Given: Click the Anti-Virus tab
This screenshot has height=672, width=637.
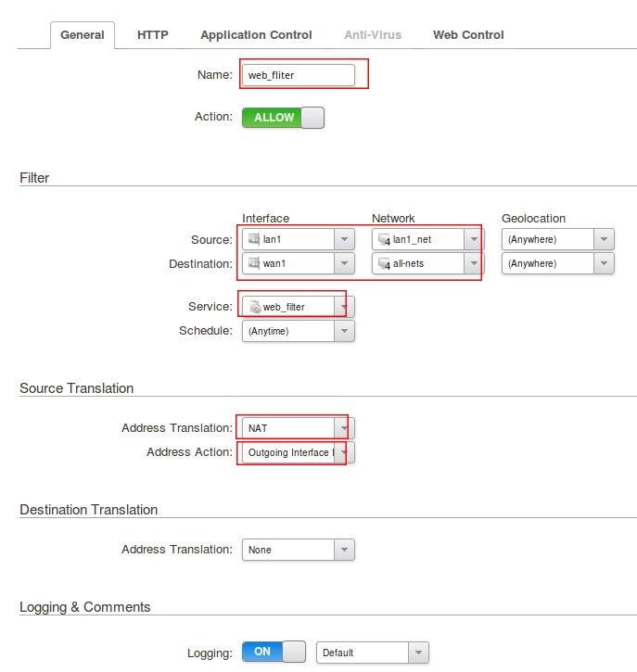Looking at the screenshot, I should tap(373, 35).
